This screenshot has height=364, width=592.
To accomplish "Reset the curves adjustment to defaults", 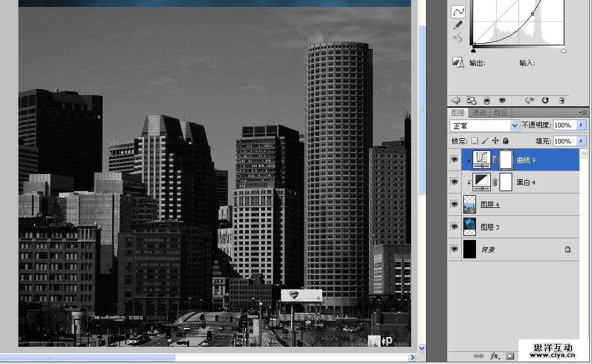I will pos(545,100).
